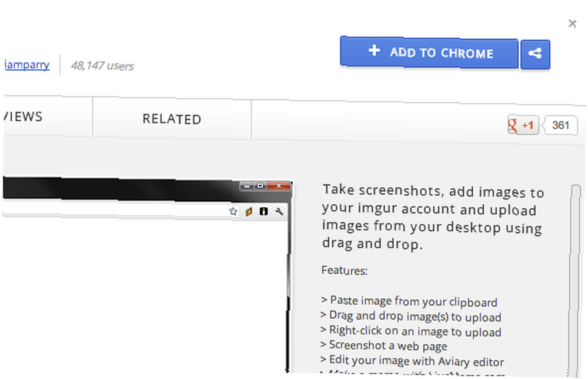Click 'Edit your image with Aviary editor' line
The height and width of the screenshot is (379, 588).
coord(412,361)
